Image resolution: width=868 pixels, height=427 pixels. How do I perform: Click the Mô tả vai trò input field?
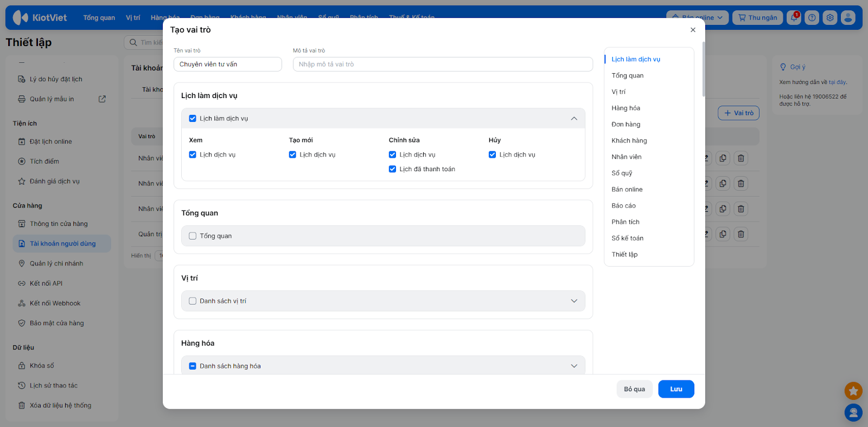442,64
